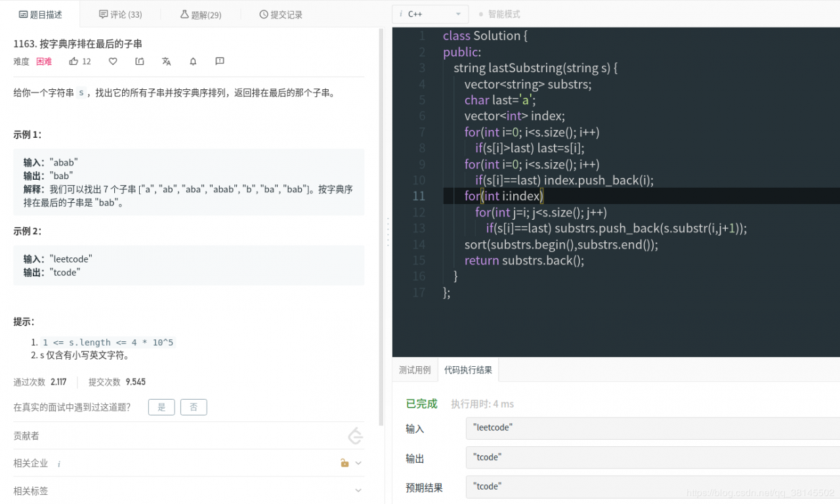Screen dimensions: 840x504
Task: Click code line 14 sort(substrs.begin(),substrs.end());
Action: 561,244
